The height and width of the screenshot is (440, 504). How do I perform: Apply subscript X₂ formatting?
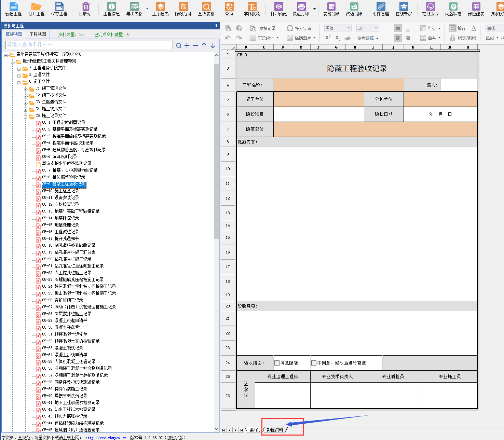[338, 38]
